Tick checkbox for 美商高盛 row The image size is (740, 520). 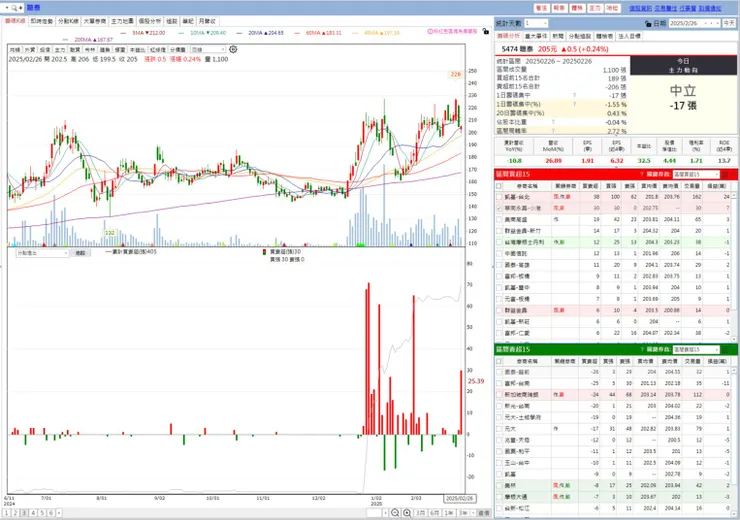point(499,219)
